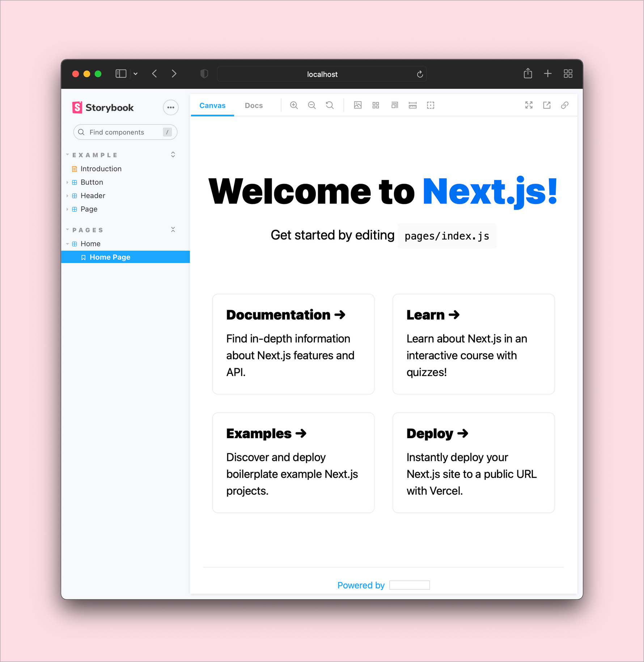Viewport: 644px width, 662px height.
Task: Enable the measure tool
Action: tap(412, 105)
